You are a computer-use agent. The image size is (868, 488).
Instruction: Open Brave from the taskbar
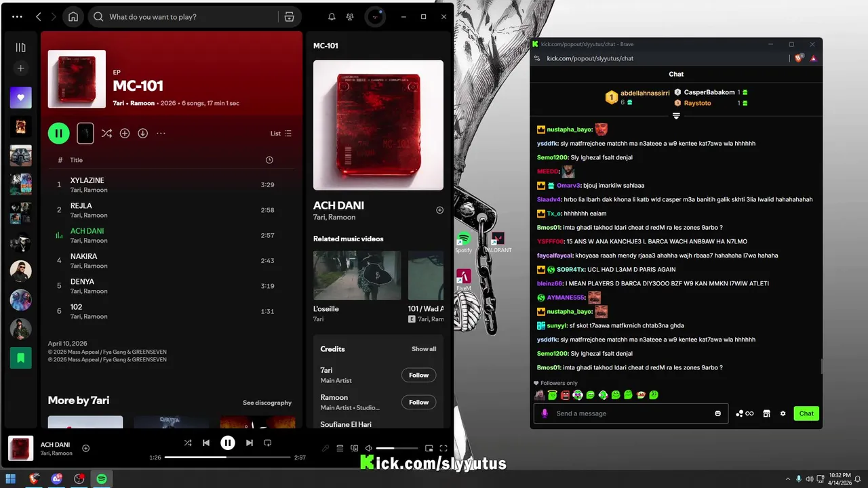pos(35,479)
